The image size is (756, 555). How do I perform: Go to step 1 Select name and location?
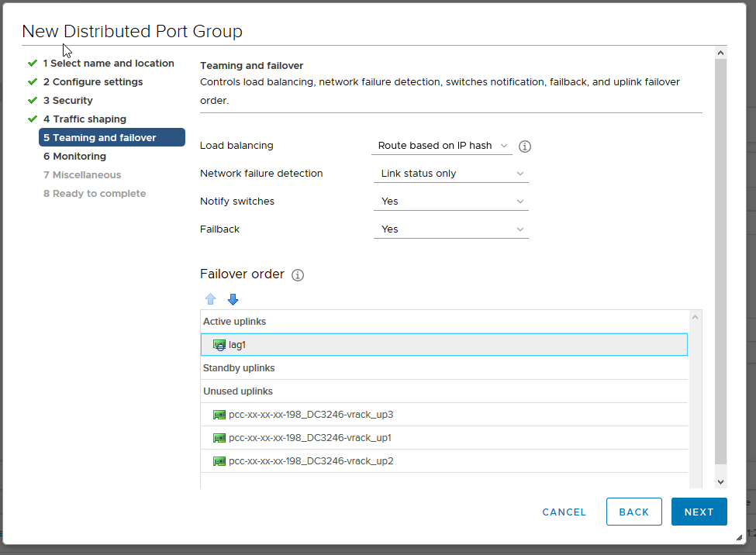point(108,64)
